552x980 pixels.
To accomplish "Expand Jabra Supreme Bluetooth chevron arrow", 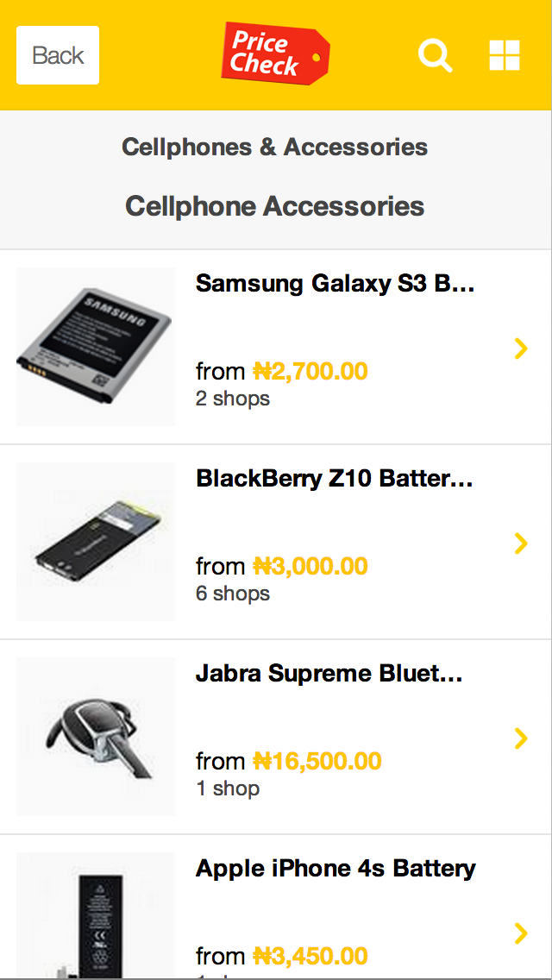I will tap(521, 738).
